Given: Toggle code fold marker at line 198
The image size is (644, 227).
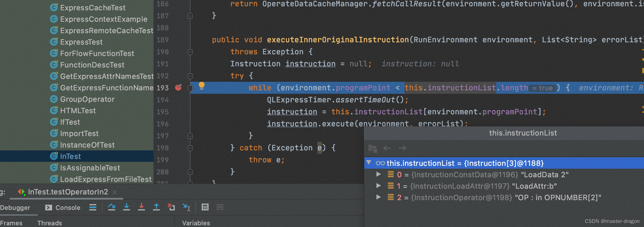Looking at the screenshot, I should click(x=190, y=148).
